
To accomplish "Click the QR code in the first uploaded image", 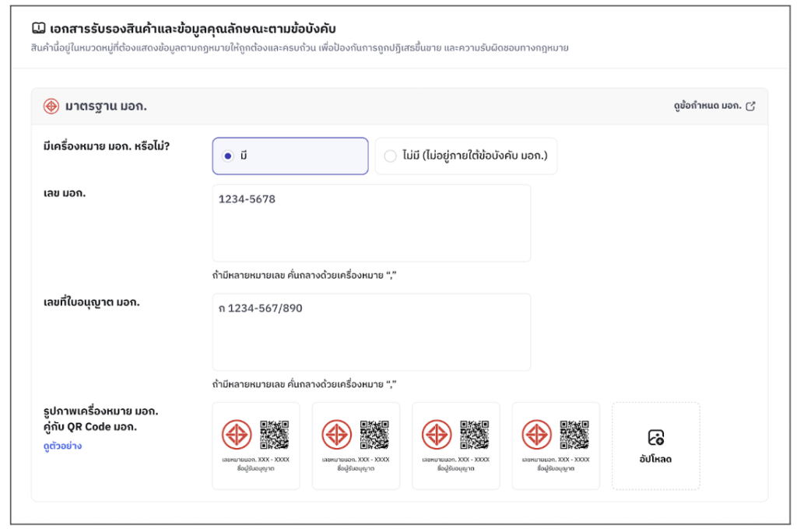I will click(x=274, y=435).
